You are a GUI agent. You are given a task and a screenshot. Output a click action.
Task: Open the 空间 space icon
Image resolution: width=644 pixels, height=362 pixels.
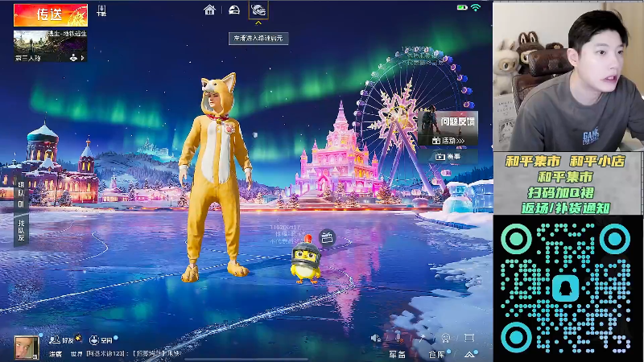tap(102, 339)
